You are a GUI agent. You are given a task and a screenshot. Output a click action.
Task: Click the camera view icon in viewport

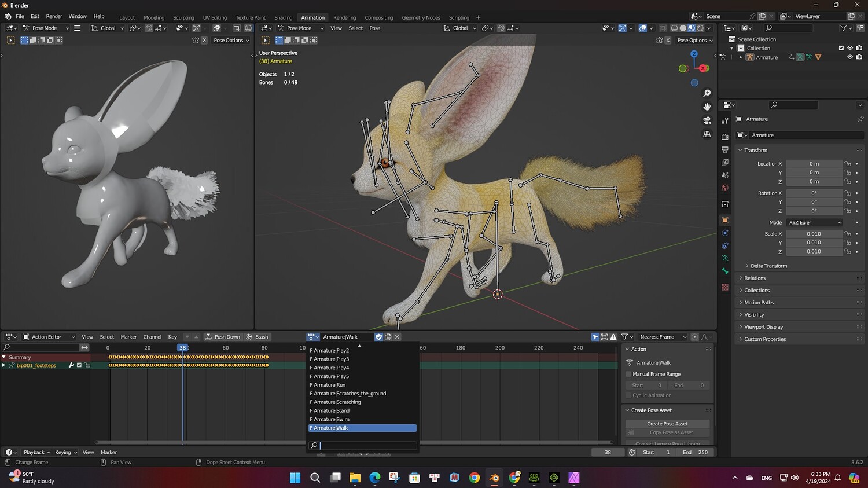pos(707,120)
